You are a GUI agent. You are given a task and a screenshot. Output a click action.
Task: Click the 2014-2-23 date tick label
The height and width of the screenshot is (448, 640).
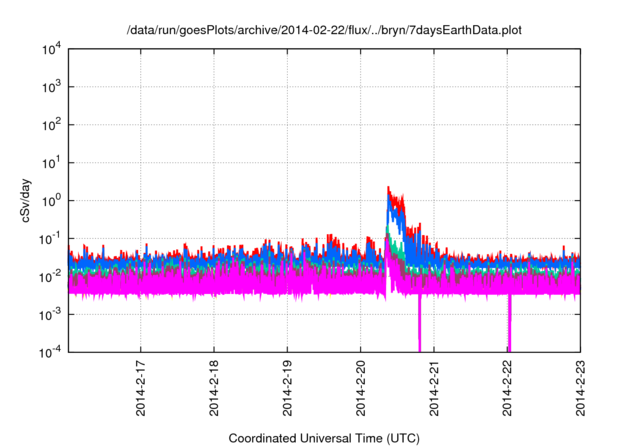pyautogui.click(x=580, y=388)
